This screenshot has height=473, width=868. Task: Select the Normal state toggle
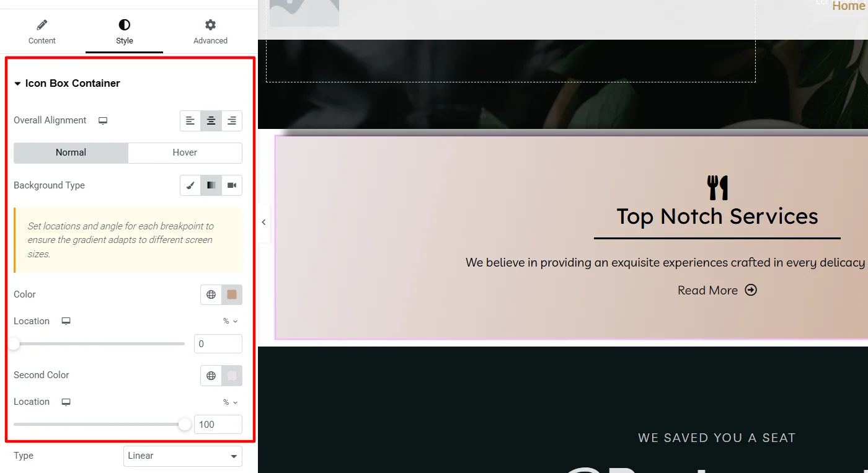(71, 153)
